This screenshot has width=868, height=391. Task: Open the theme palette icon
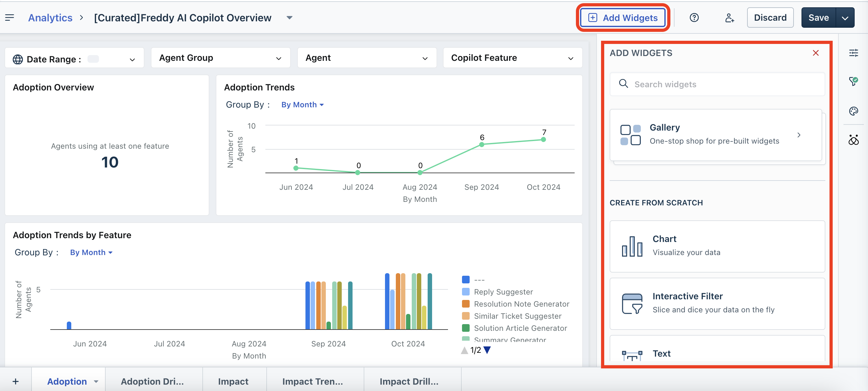853,111
